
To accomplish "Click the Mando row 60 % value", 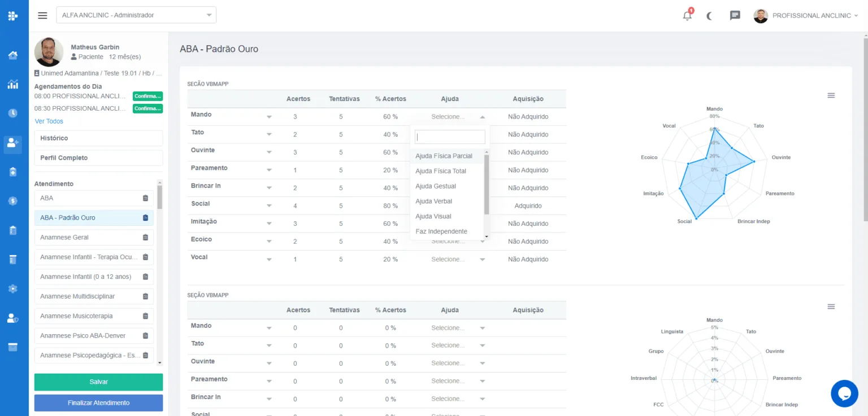I will click(x=390, y=117).
